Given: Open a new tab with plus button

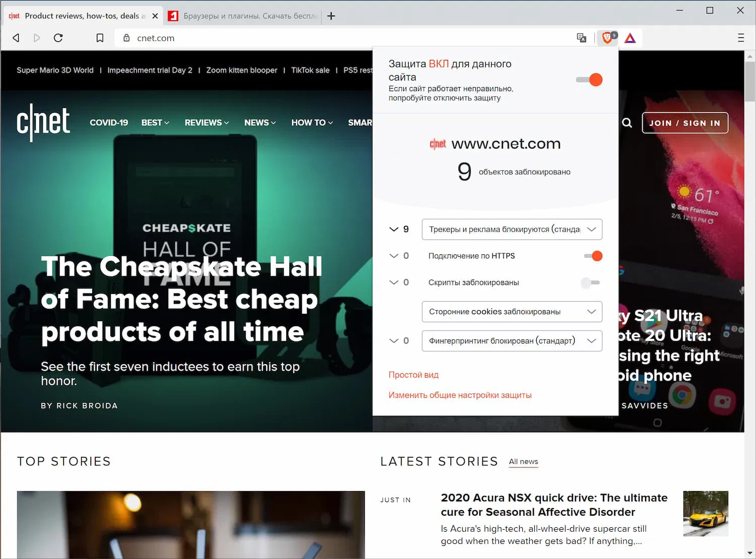Looking at the screenshot, I should tap(331, 16).
